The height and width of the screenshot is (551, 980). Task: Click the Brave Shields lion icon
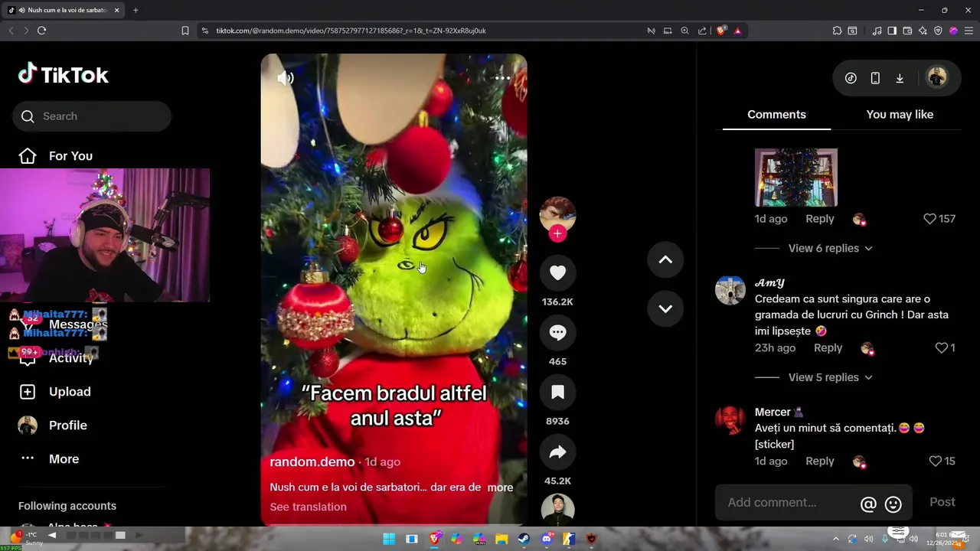tap(721, 31)
